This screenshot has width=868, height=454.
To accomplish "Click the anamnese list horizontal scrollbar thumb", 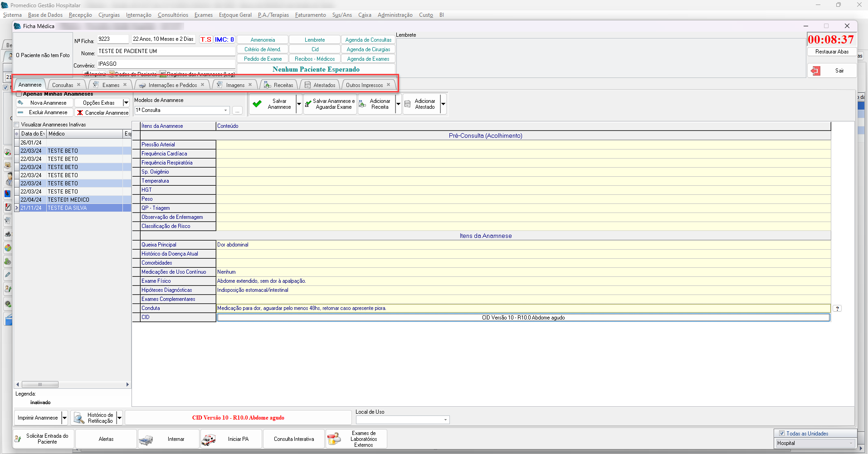I will coord(40,385).
